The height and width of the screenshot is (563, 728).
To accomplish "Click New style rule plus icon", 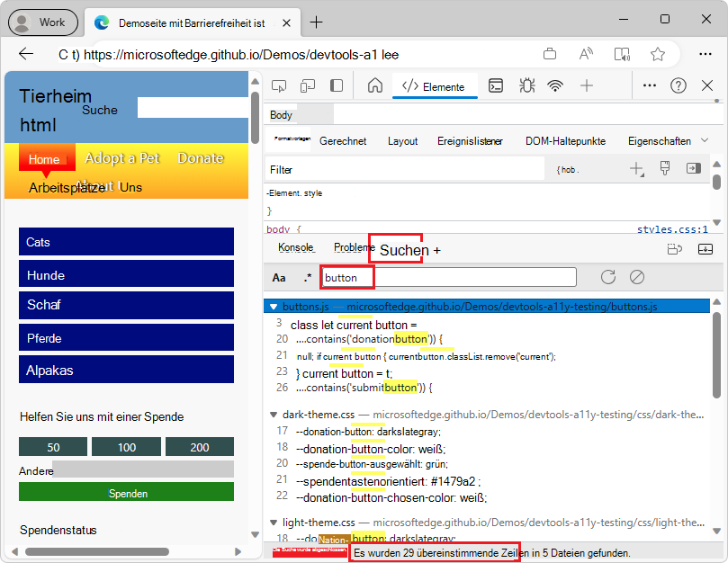I will click(636, 169).
